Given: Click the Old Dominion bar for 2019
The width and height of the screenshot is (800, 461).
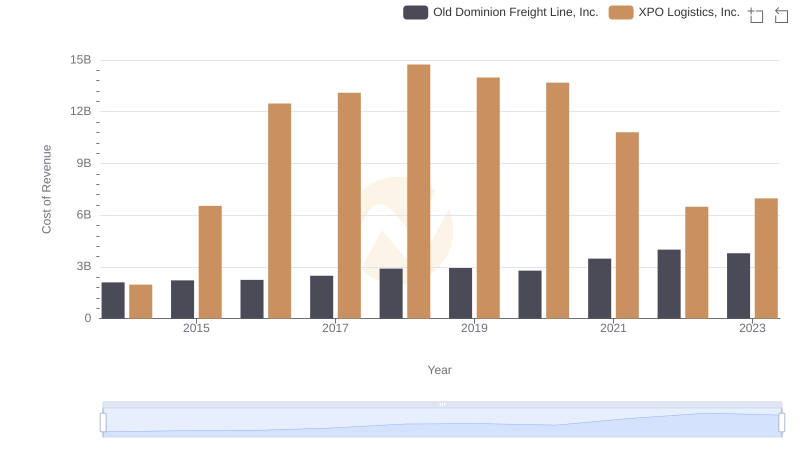Looking at the screenshot, I should coord(460,293).
